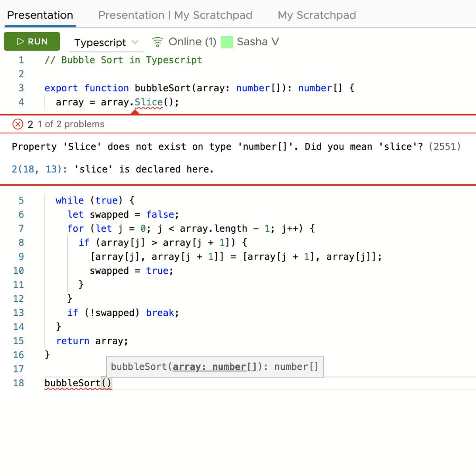Screen dimensions: 476x476
Task: Click the error code (2551) link
Action: [444, 146]
